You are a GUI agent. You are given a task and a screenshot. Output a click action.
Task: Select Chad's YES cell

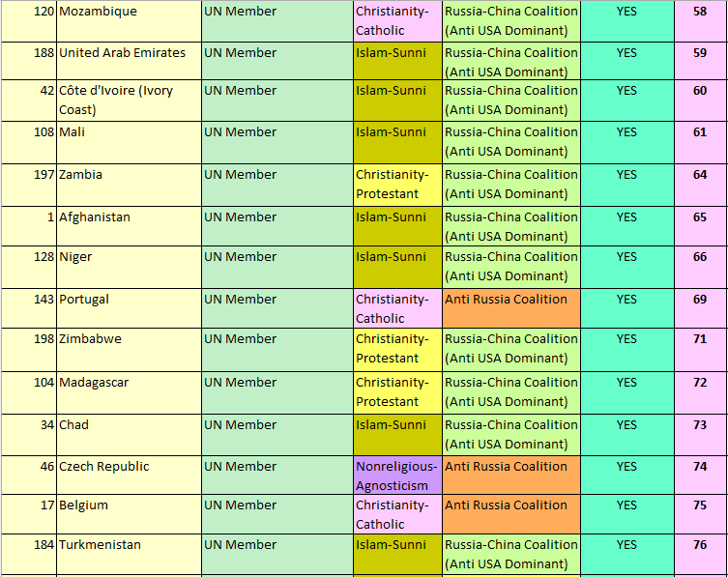click(x=627, y=435)
